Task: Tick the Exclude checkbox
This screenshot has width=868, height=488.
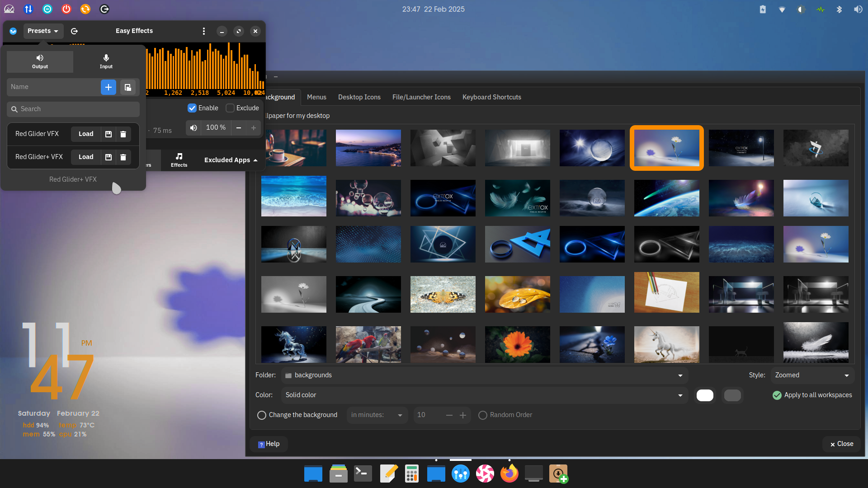Action: (230, 108)
